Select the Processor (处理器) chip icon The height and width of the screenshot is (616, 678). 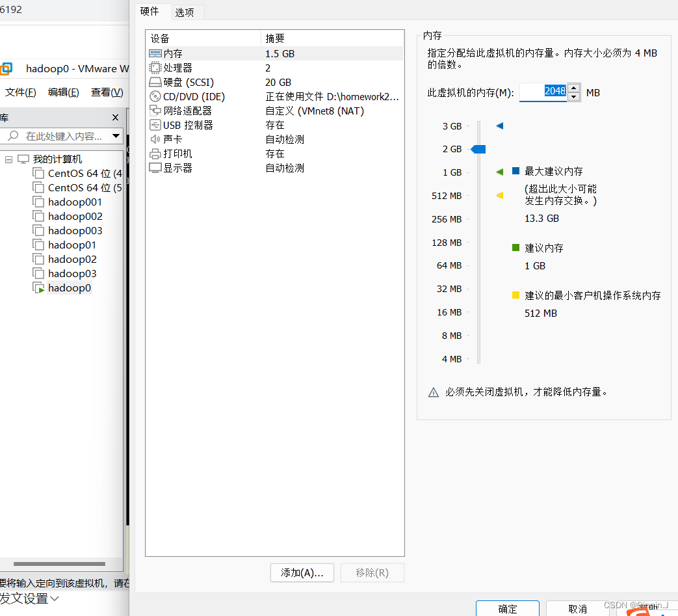155,68
